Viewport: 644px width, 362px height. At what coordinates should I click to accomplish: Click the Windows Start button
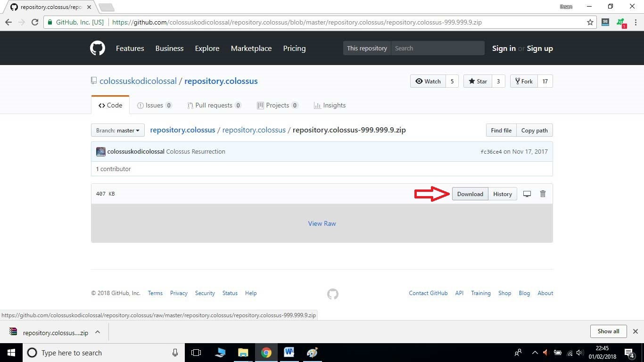[11, 353]
